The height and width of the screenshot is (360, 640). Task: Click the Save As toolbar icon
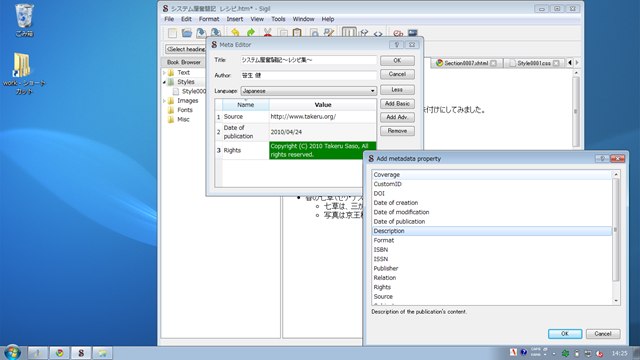click(216, 33)
